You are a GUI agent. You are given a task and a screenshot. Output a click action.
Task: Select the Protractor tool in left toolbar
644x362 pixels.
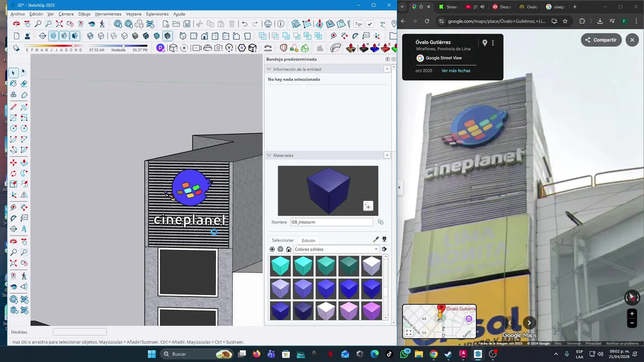[x=13, y=218]
